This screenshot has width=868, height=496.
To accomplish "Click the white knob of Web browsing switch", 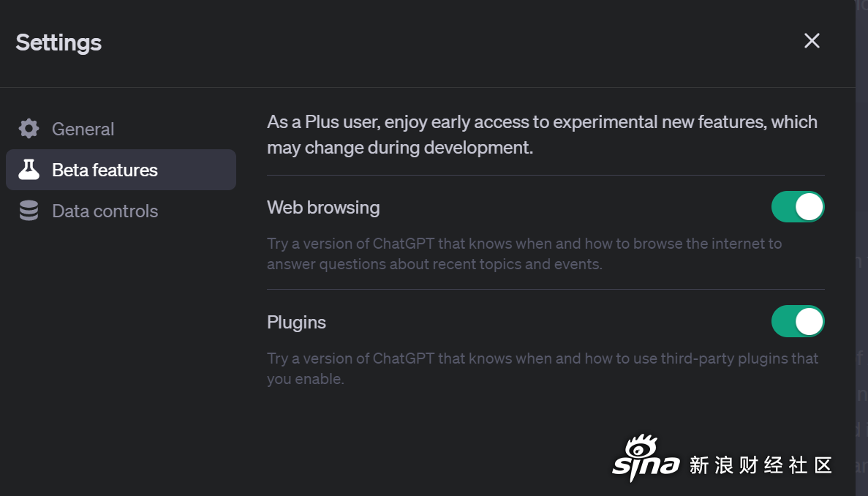I will click(809, 206).
